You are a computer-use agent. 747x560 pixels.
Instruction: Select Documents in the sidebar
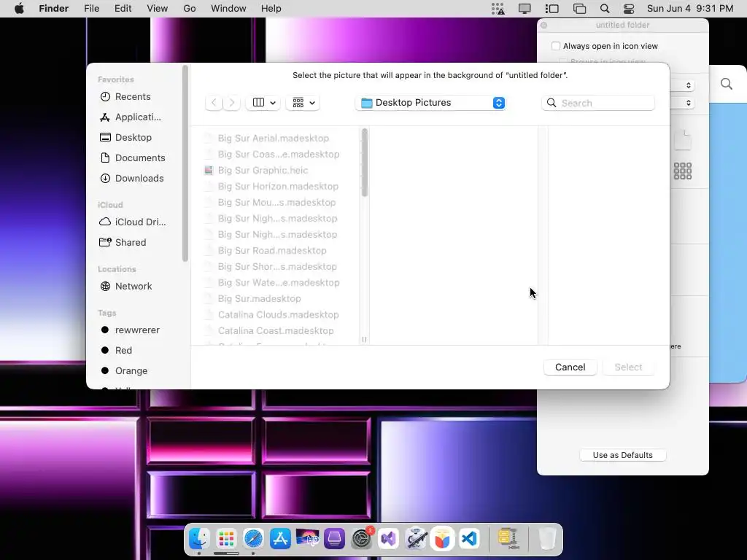pyautogui.click(x=133, y=158)
